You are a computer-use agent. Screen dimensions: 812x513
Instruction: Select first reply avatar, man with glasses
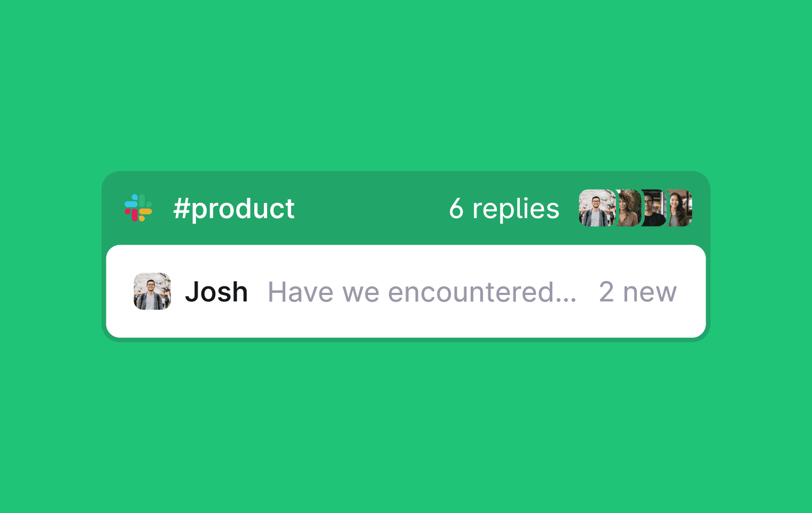click(597, 208)
